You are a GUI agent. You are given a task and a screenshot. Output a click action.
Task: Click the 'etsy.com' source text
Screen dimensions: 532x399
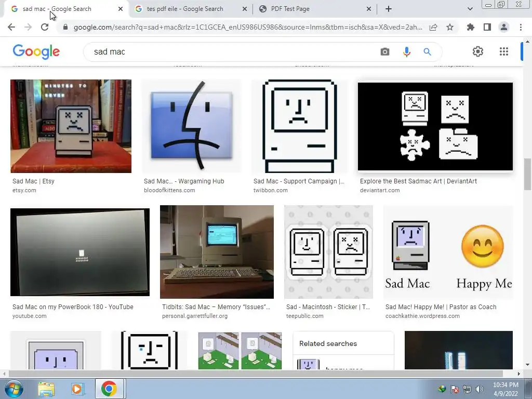tap(24, 190)
